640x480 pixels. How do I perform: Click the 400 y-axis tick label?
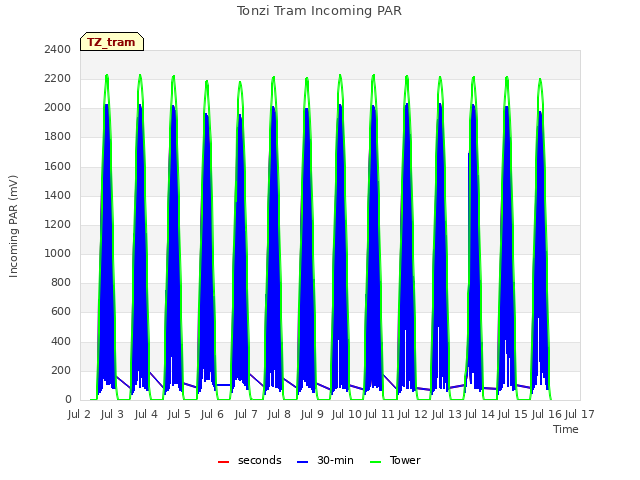[61, 342]
